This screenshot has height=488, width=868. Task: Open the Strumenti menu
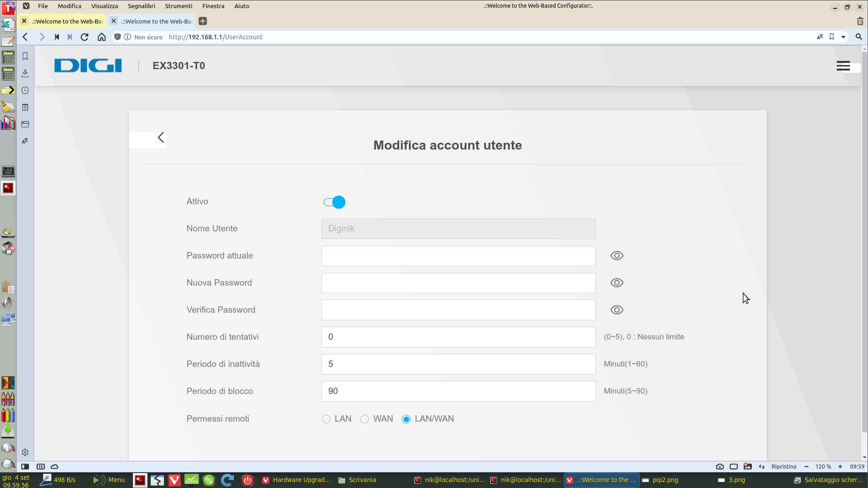click(178, 6)
